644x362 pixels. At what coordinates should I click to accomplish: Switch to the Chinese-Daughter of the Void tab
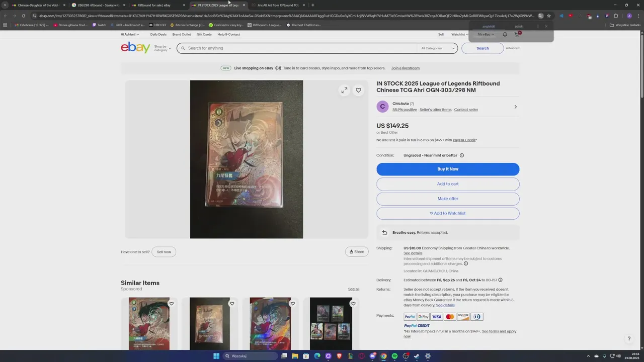(x=39, y=5)
